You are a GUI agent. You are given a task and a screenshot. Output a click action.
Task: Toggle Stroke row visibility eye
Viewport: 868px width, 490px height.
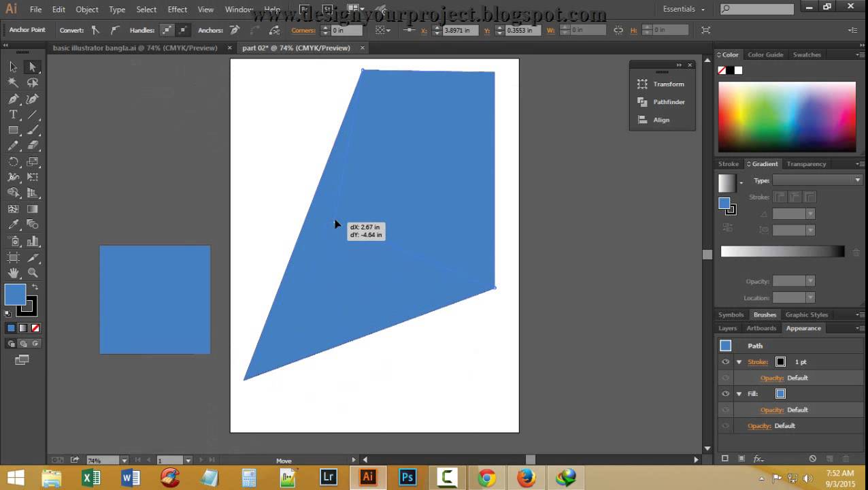725,362
